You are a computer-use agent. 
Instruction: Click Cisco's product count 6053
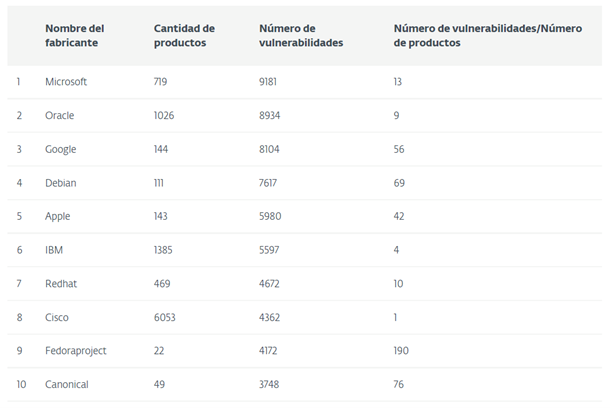click(x=165, y=317)
